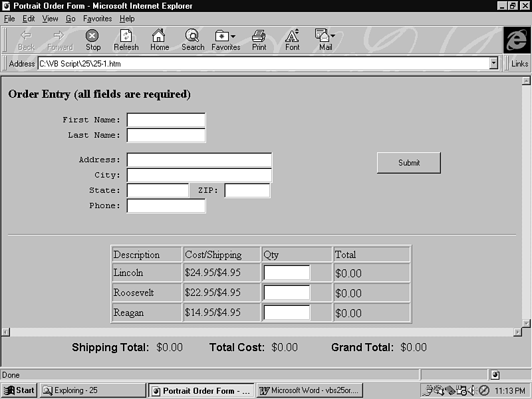Click the Windows Start button
This screenshot has height=399, width=532.
19,390
